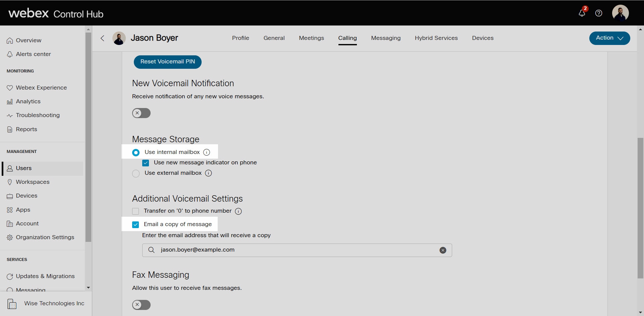Viewport: 644px width, 316px height.
Task: Click the Reset Voicemail PIN button
Action: click(x=167, y=62)
